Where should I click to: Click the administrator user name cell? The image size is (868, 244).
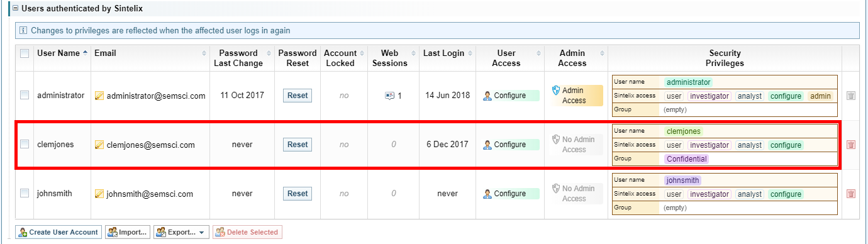tap(60, 96)
